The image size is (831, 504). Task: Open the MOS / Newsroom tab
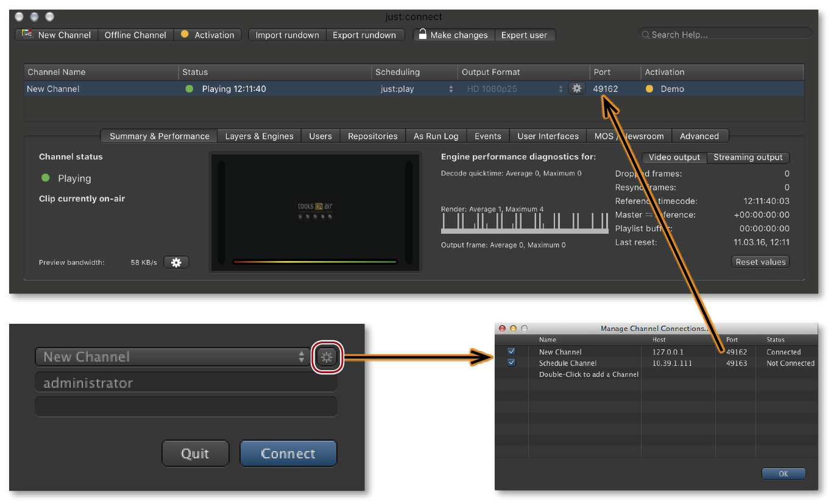pos(629,136)
